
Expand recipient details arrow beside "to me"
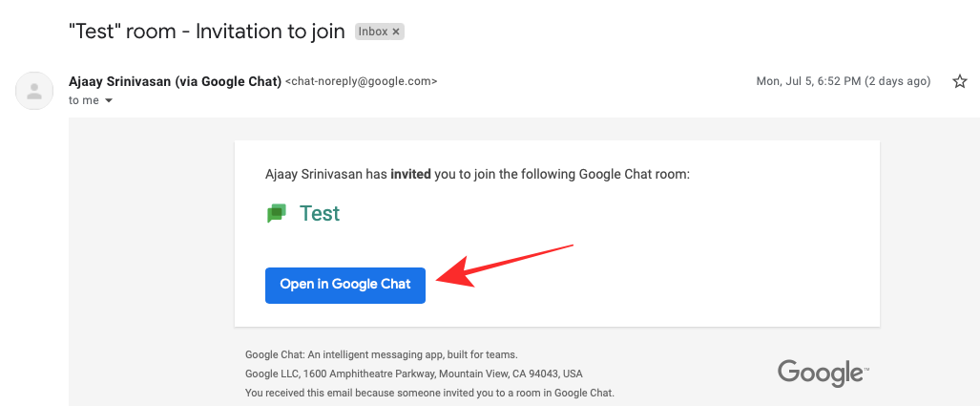[x=109, y=100]
